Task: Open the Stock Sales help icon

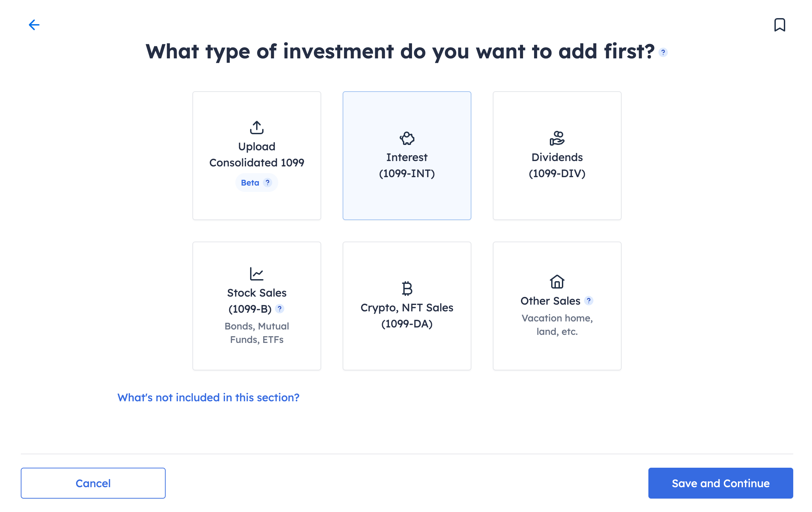Action: [x=280, y=308]
